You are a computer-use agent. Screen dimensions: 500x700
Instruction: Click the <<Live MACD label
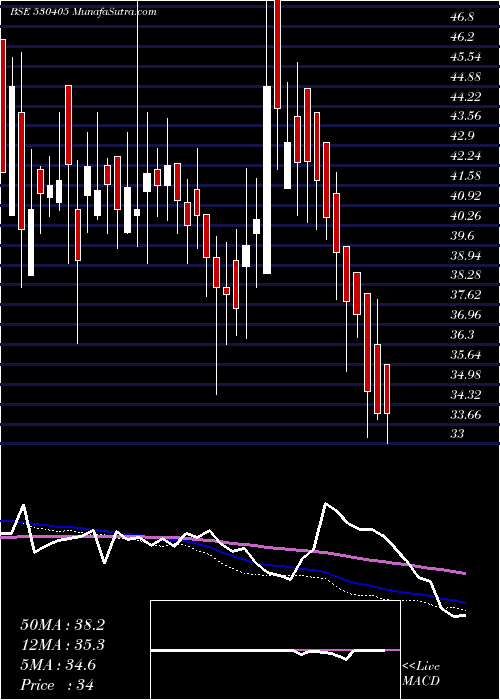click(x=421, y=674)
